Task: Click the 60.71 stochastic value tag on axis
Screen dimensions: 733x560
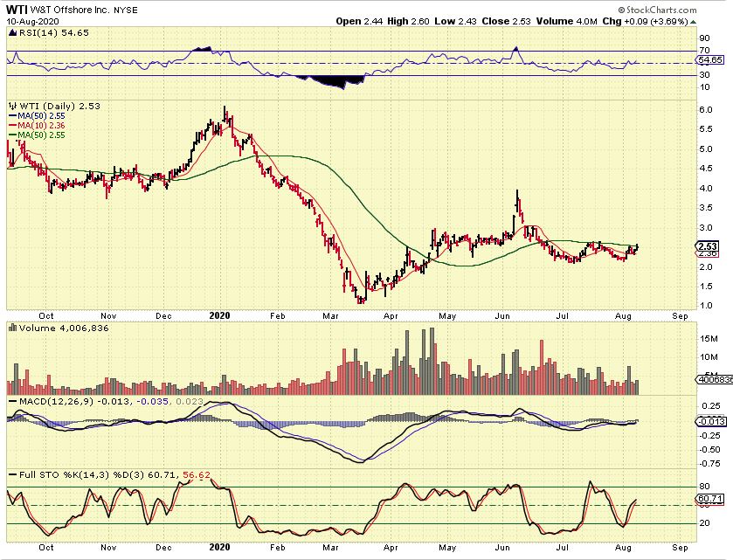Action: pos(710,499)
